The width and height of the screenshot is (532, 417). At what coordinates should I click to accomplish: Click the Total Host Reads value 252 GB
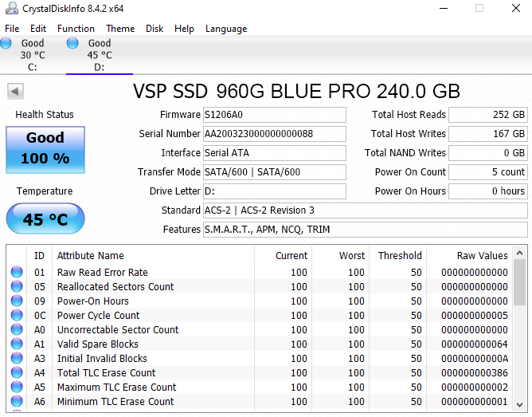click(488, 115)
